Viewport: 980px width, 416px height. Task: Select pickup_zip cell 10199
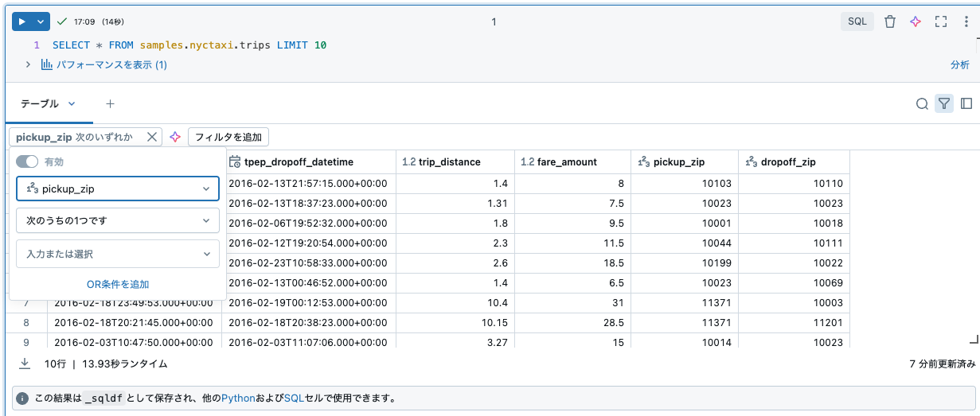pos(685,262)
